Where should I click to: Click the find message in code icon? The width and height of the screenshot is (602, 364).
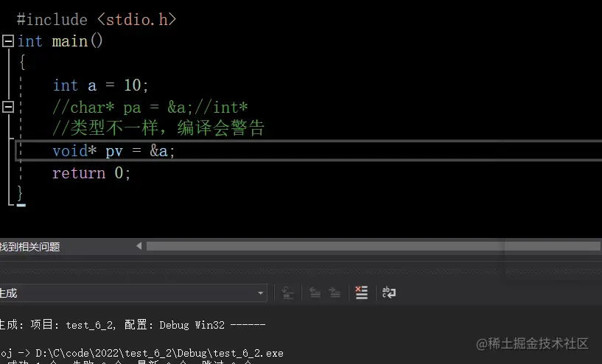(x=287, y=293)
